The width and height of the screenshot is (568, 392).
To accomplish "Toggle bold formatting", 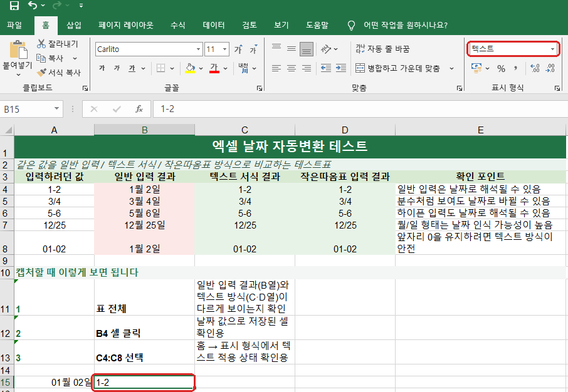I will click(102, 68).
